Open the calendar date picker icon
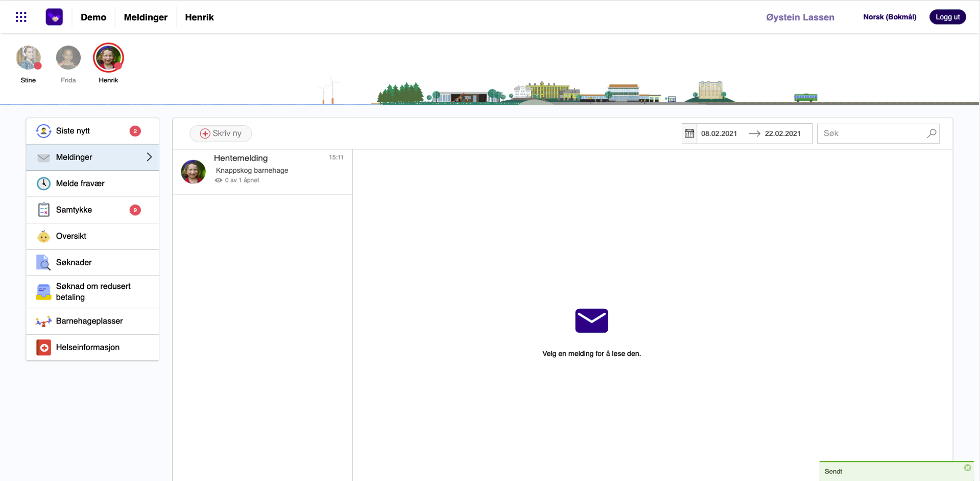The height and width of the screenshot is (481, 980). point(689,133)
